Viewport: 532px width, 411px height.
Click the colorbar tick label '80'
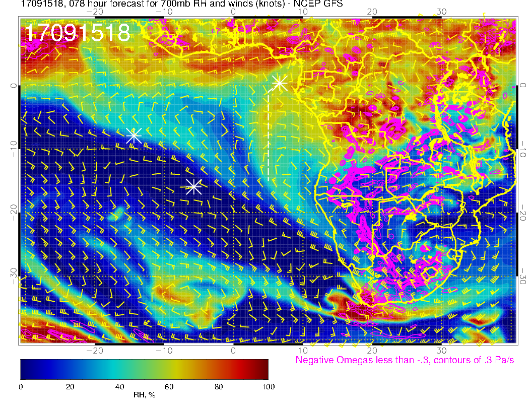[x=219, y=387]
